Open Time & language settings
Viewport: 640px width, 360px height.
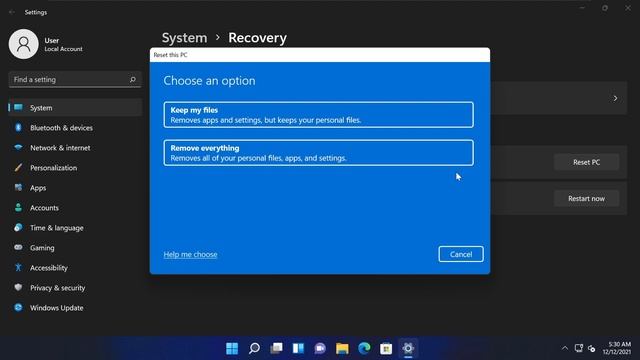click(x=75, y=228)
